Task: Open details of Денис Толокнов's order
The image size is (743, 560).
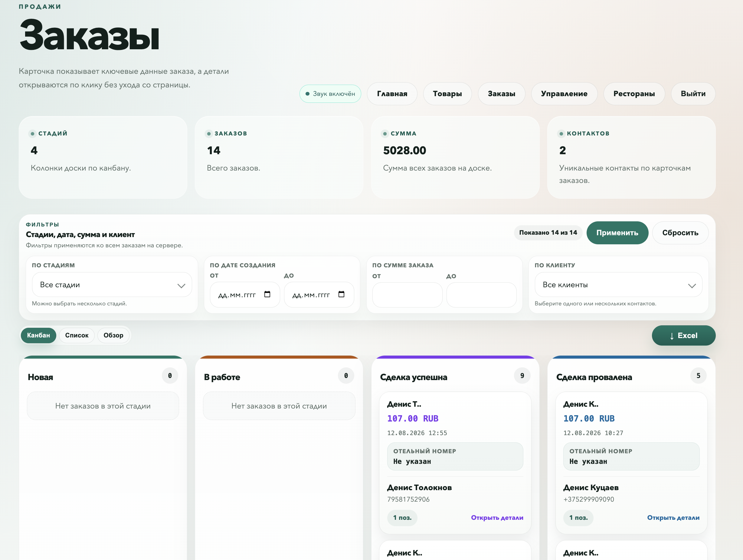Action: [497, 517]
